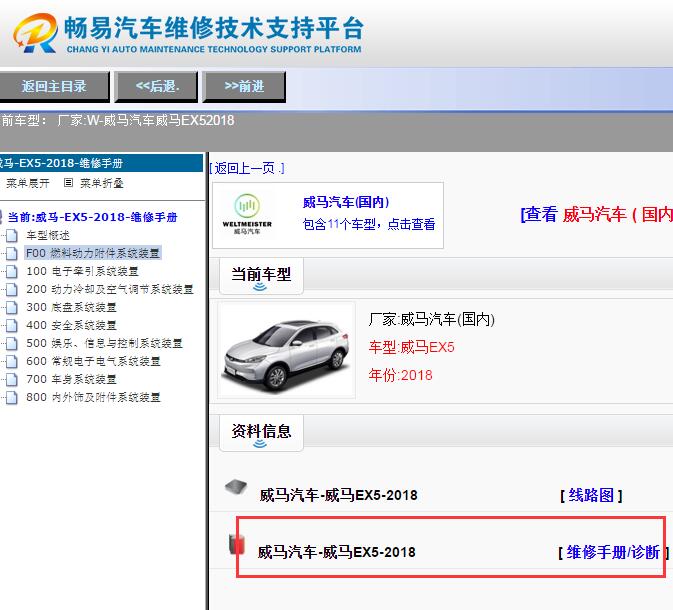673x610 pixels.
Task: Click the page icon beside 600 常规电子电气系统装置
Action: point(12,362)
